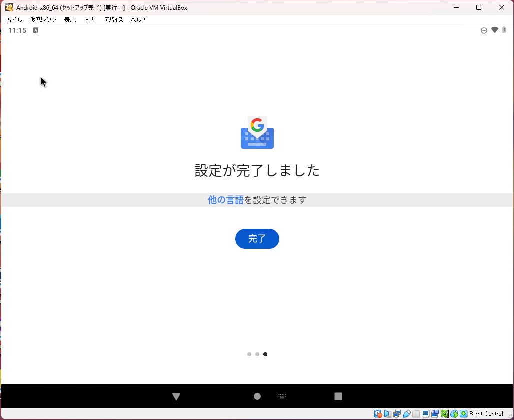This screenshot has width=514, height=420.
Task: Click the Wi-Fi status icon
Action: (495, 30)
